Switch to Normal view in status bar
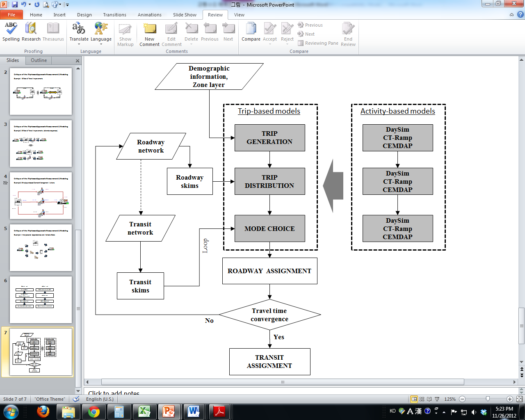This screenshot has height=420, width=525. (x=414, y=399)
